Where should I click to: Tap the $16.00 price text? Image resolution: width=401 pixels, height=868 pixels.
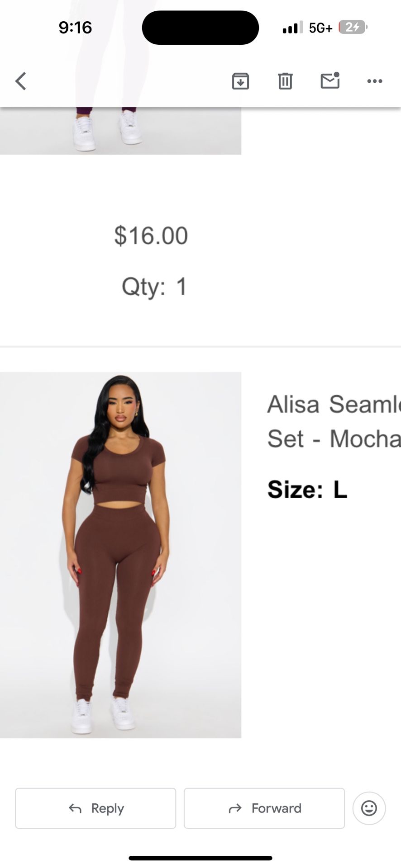pyautogui.click(x=151, y=236)
